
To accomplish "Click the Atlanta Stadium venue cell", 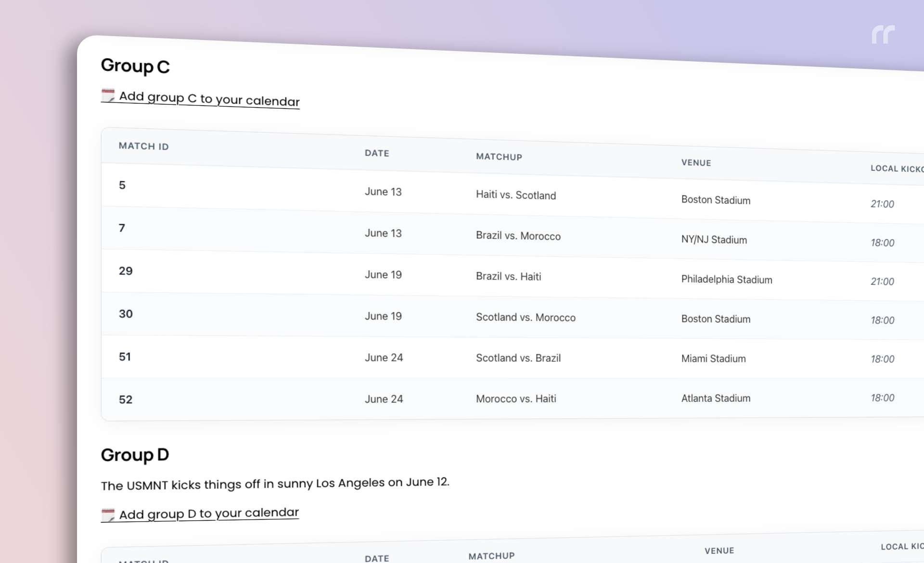I will [x=716, y=398].
